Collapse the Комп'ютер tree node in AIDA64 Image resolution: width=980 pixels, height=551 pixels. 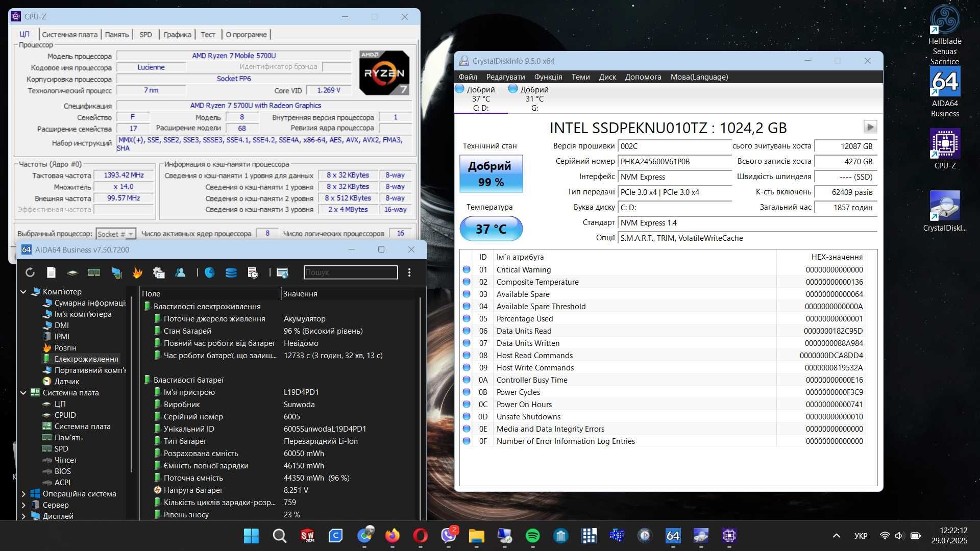[x=23, y=292]
